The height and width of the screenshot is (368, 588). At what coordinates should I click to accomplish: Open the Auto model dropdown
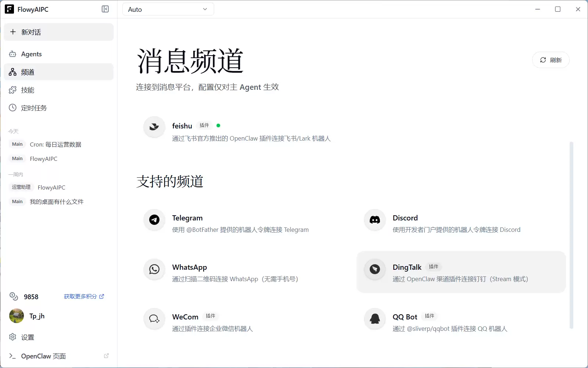[x=168, y=9]
